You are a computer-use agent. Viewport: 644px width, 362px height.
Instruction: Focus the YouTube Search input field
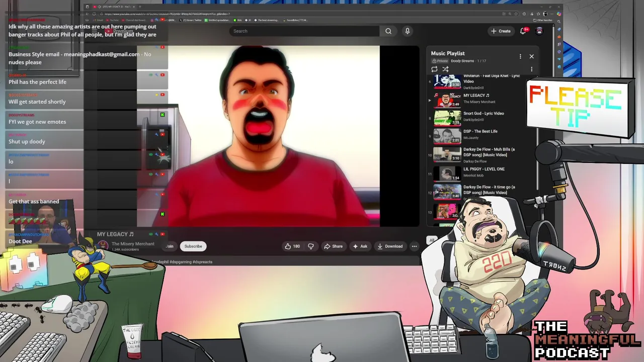[x=304, y=31]
